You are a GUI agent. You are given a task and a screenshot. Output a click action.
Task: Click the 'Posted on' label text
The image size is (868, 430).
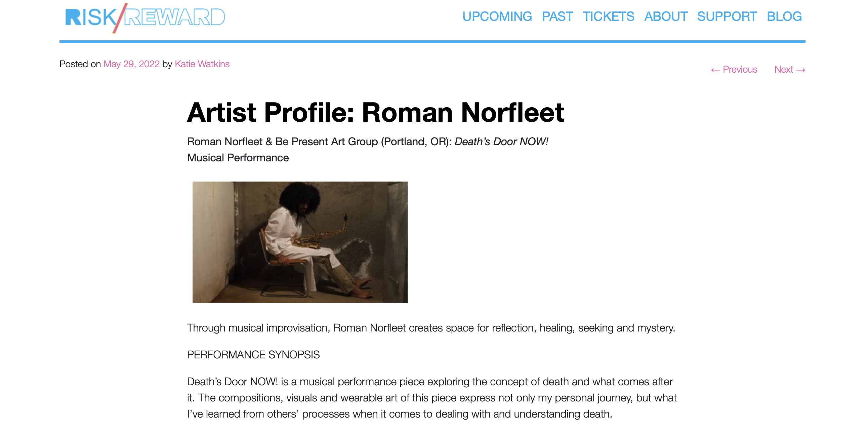[x=80, y=64]
